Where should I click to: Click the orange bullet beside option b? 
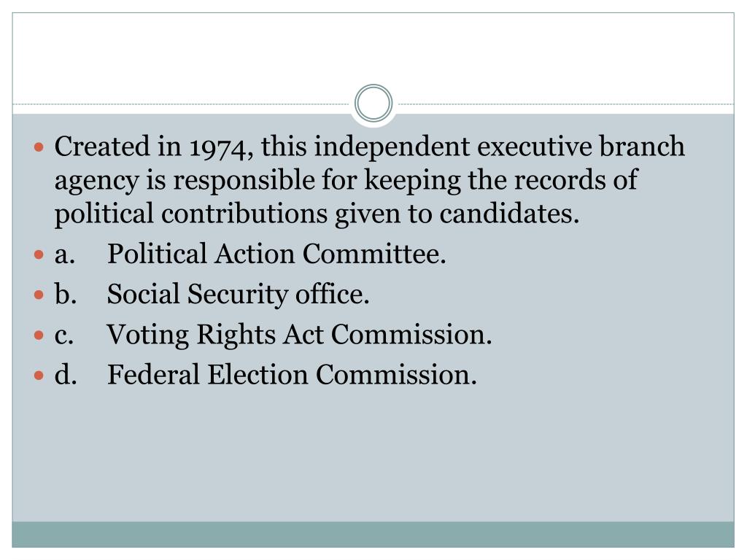point(39,295)
